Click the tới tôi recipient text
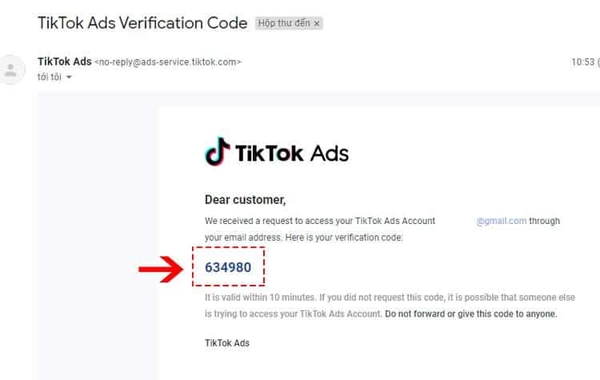 point(49,77)
